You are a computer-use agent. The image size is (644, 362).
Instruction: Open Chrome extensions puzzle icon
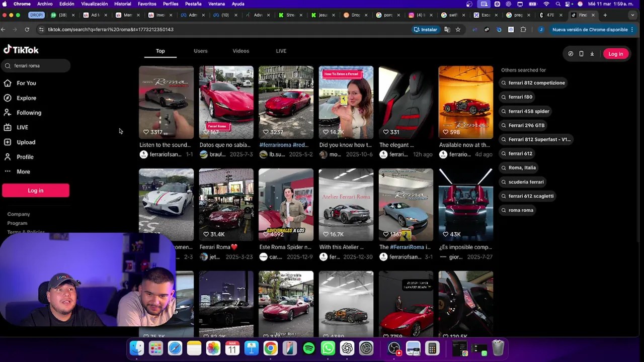coord(523,30)
